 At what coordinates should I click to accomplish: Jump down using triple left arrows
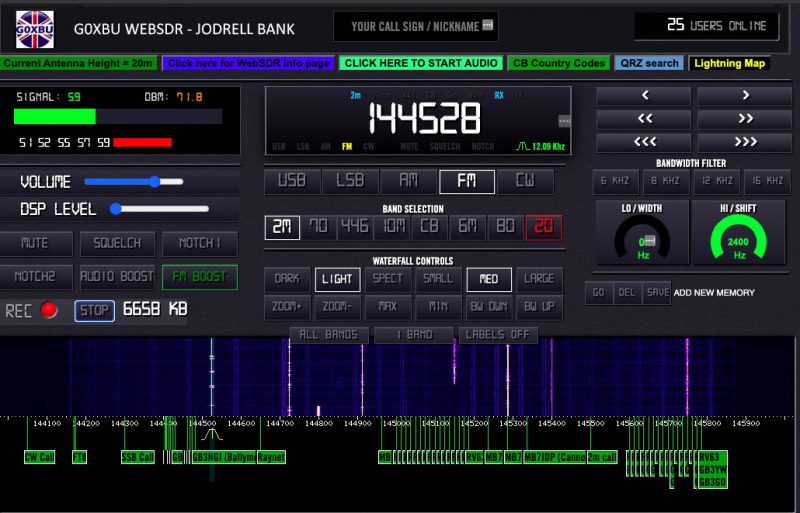[644, 141]
